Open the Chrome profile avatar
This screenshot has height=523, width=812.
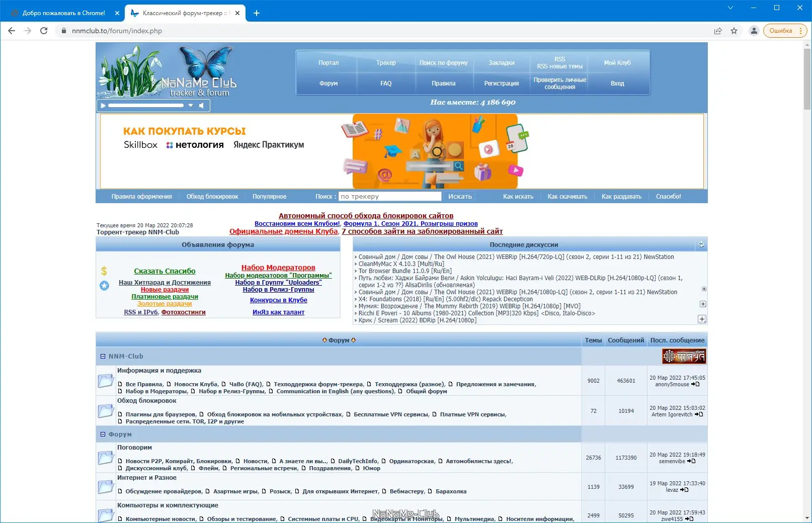click(754, 31)
